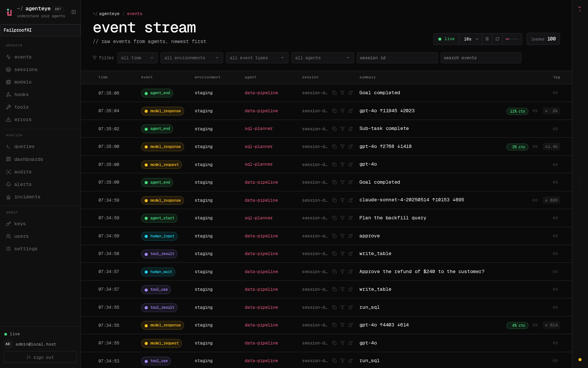Open session for Sub-task complete row

[350, 129]
